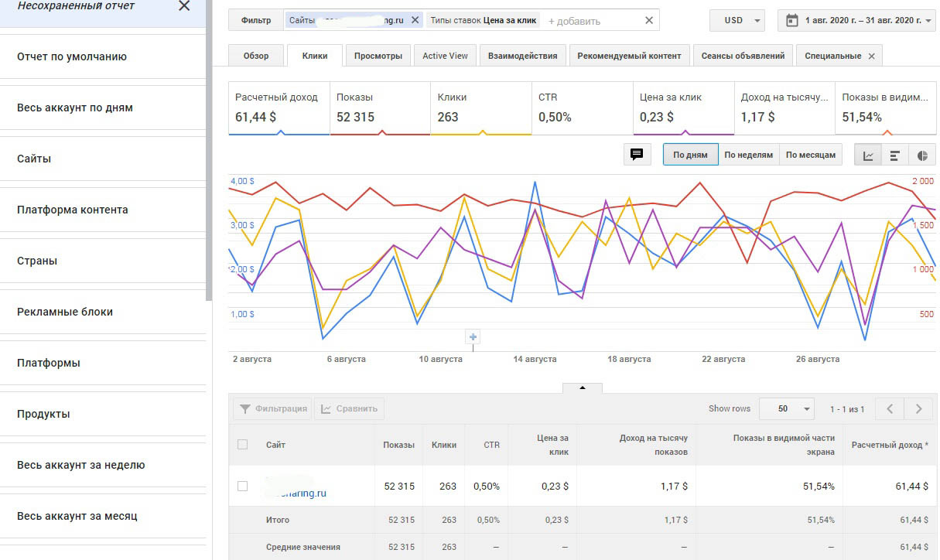Expand the Show rows 50 dropdown
The image size is (940, 560).
786,408
